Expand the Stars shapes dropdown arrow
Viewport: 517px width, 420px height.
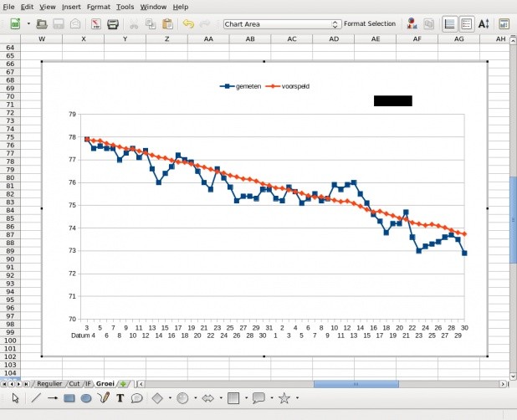298,398
